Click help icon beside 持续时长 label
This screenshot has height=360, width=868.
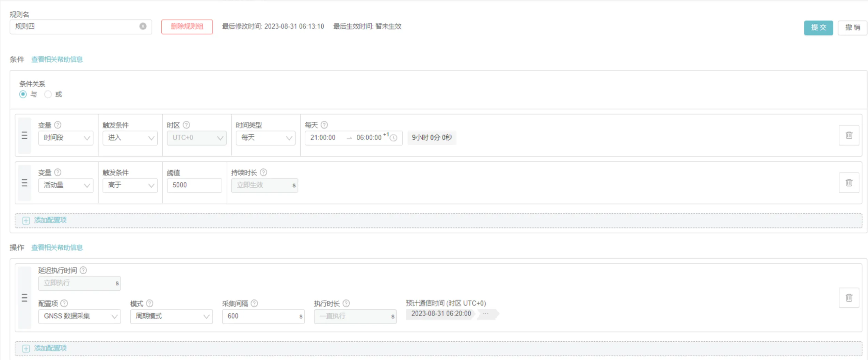point(263,172)
